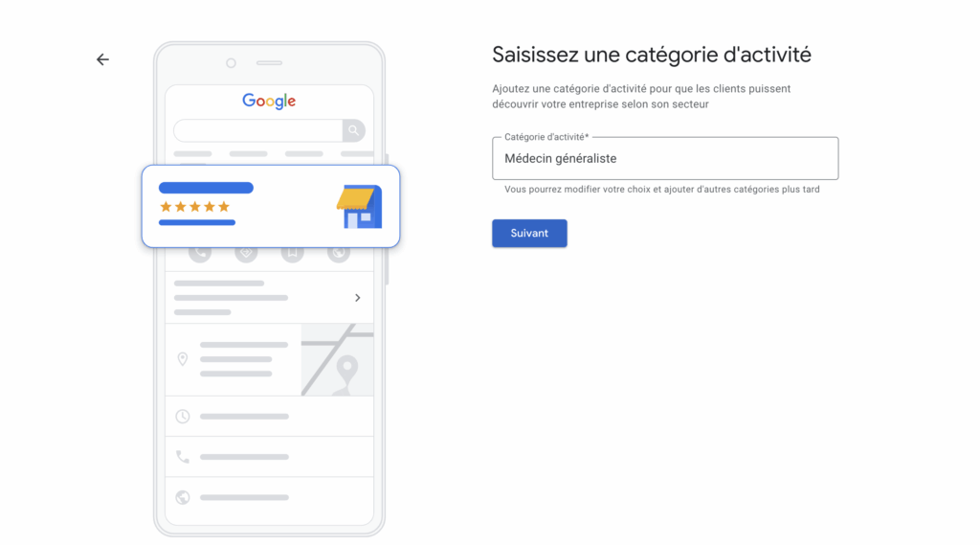Click the magnifier search icon in phone mockup
Image resolution: width=980 pixels, height=545 pixels.
coord(354,130)
